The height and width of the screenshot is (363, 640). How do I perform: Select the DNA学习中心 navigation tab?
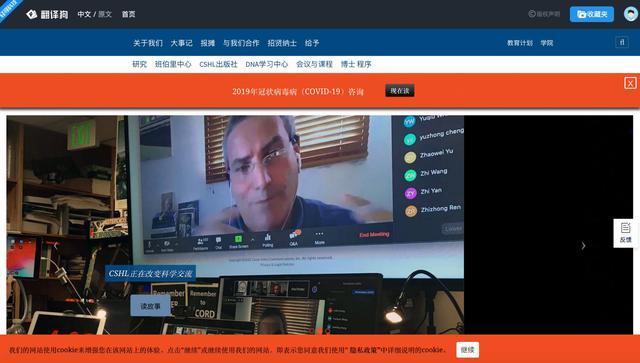(x=267, y=64)
